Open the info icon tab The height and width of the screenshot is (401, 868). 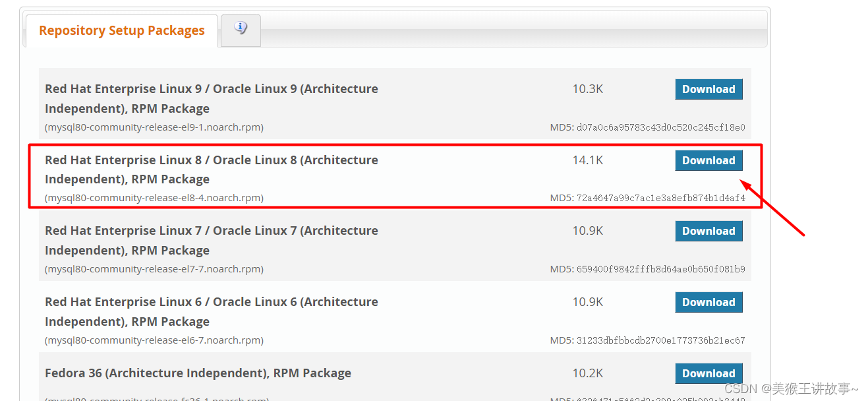(241, 30)
